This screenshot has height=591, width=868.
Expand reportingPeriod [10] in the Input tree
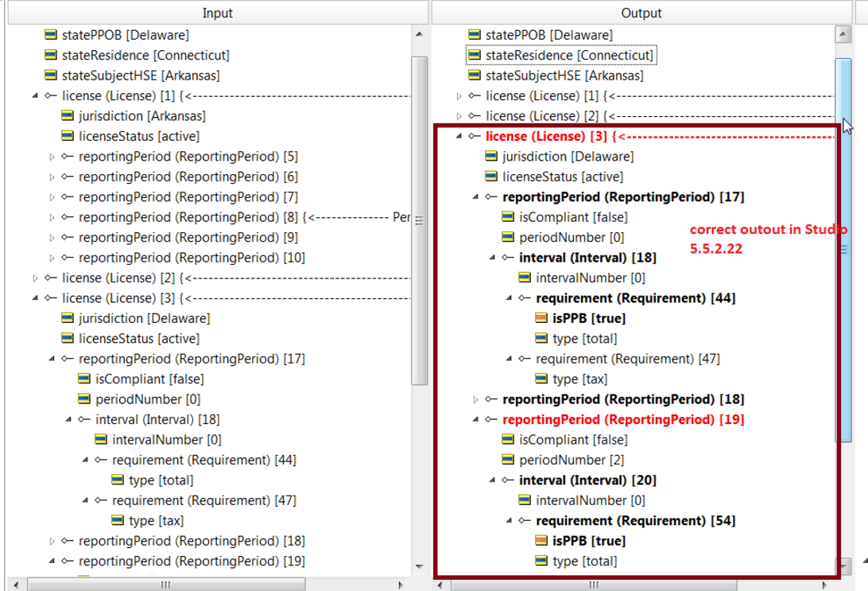click(x=52, y=258)
